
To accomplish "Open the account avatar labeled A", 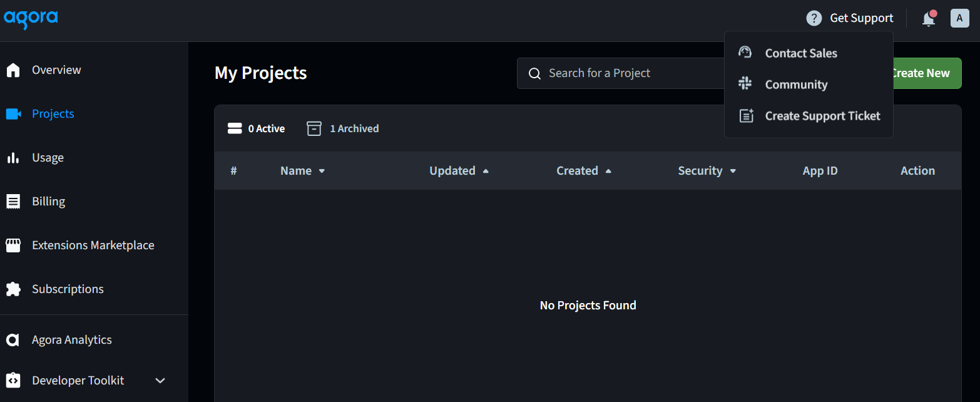I will click(x=960, y=18).
